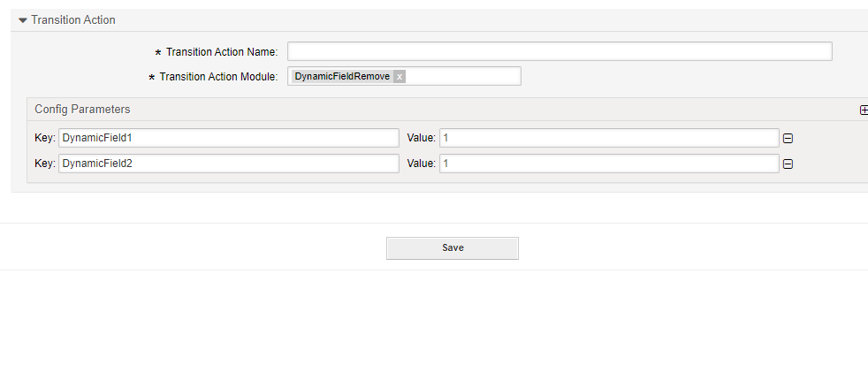Remove the DynamicFieldRemove selection with x
868x373 pixels.
tap(400, 77)
